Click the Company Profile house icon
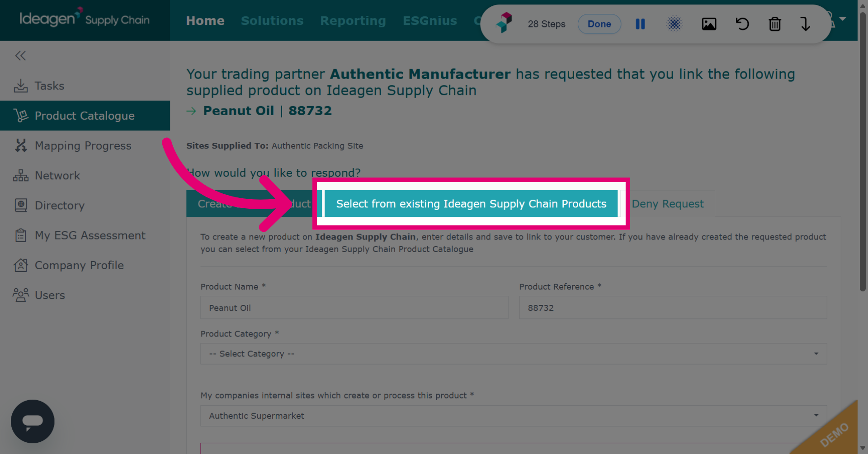Image resolution: width=868 pixels, height=454 pixels. (20, 265)
